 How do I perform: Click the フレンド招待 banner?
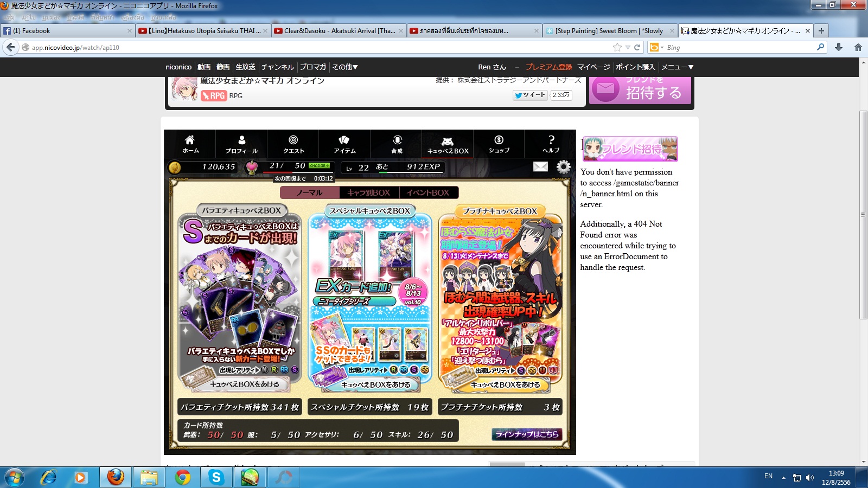630,149
